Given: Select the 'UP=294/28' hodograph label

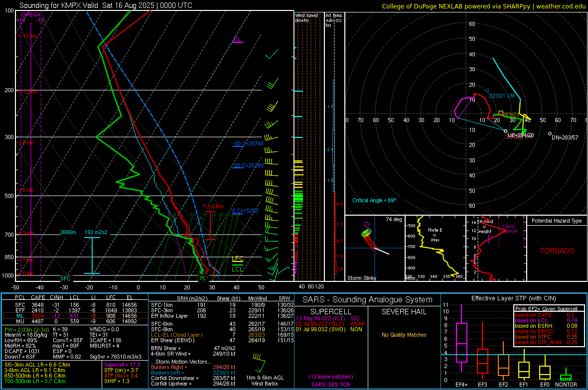Looking at the screenshot, I should point(521,134).
